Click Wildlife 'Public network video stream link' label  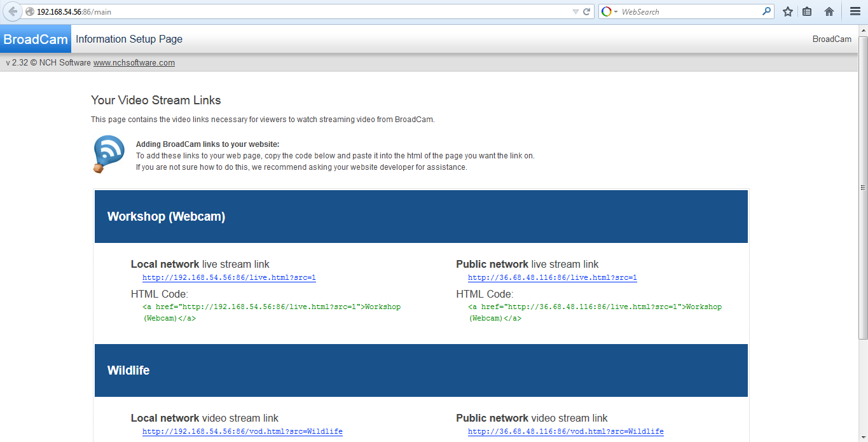(x=532, y=418)
